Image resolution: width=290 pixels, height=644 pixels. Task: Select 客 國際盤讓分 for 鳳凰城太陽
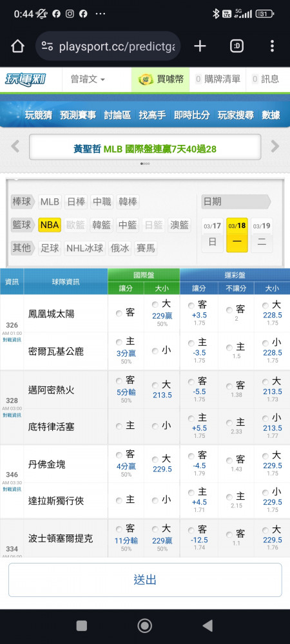coord(119,314)
